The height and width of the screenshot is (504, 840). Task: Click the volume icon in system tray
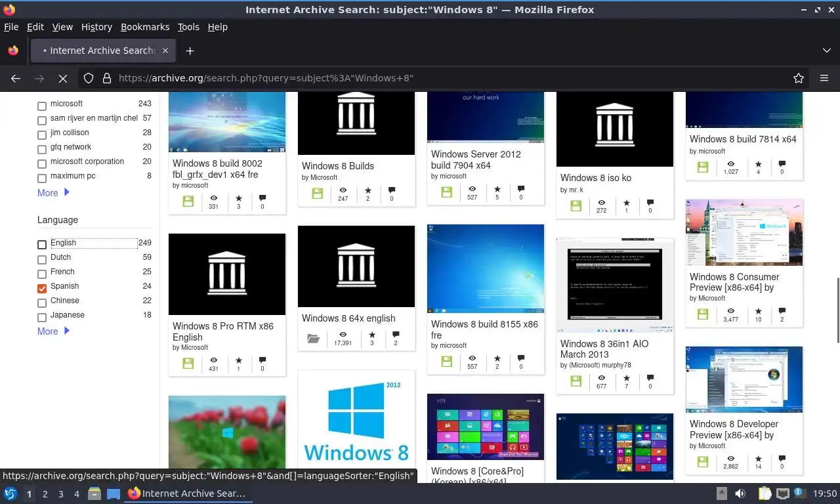click(740, 493)
